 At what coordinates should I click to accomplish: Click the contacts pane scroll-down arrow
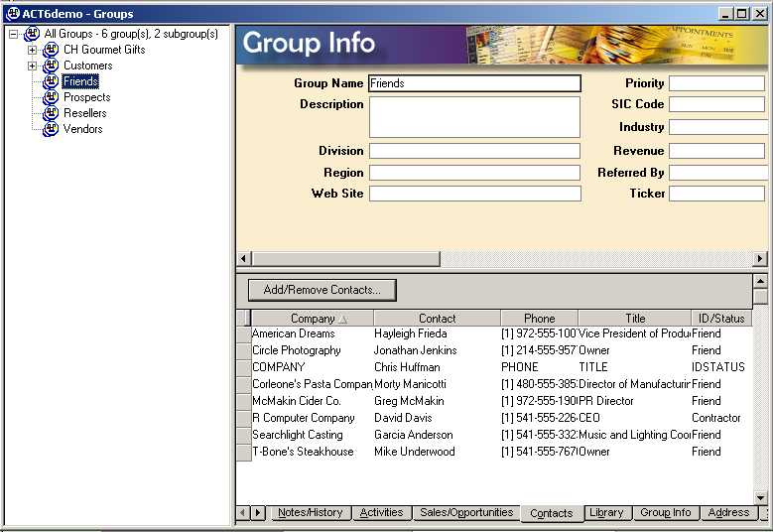tap(760, 497)
